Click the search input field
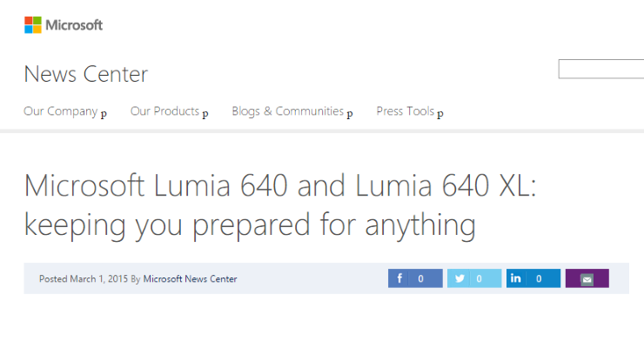The height and width of the screenshot is (348, 644). pos(600,70)
